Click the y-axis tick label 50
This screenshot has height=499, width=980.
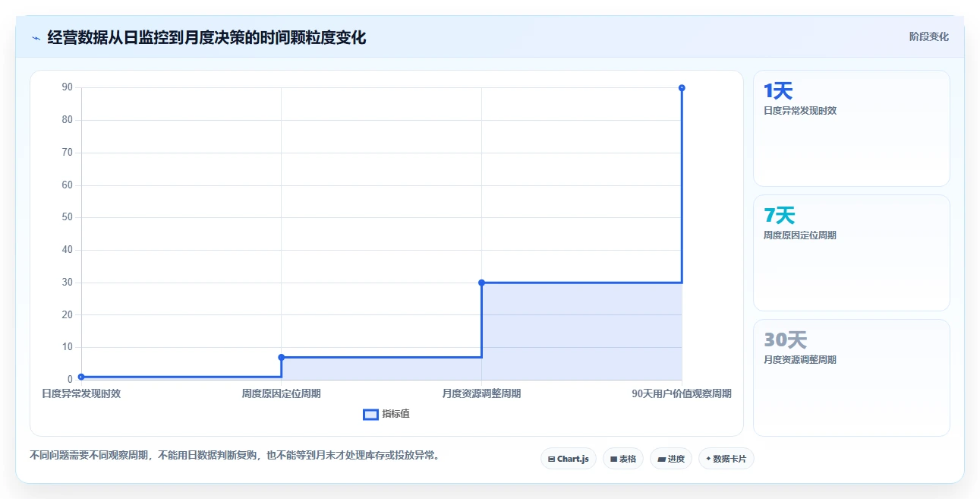coord(68,217)
